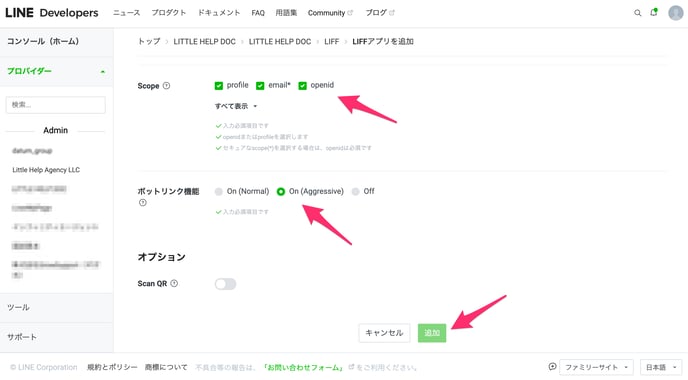Uncheck the email scope checkbox
The image size is (688, 380).
tap(260, 86)
